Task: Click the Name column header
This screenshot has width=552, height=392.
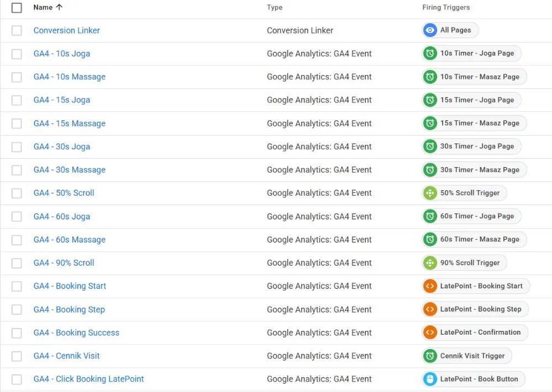Action: tap(43, 7)
